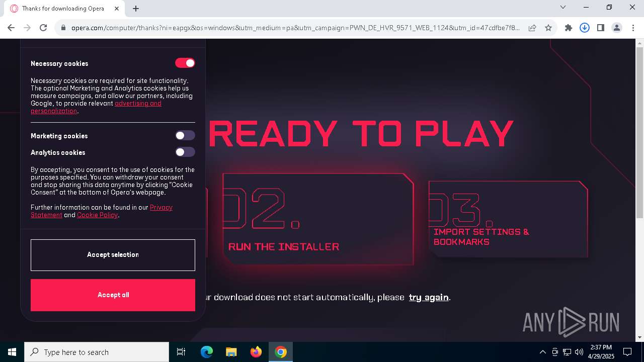
Task: Launch Microsoft Edge from the taskbar
Action: tap(207, 352)
